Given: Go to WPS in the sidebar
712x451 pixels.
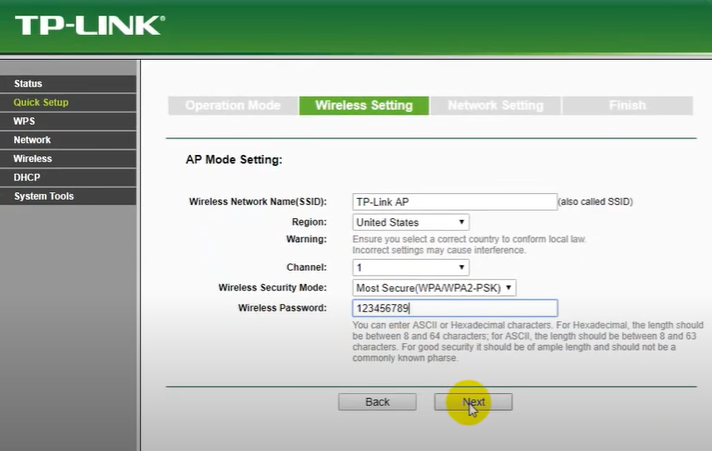Looking at the screenshot, I should pos(24,121).
